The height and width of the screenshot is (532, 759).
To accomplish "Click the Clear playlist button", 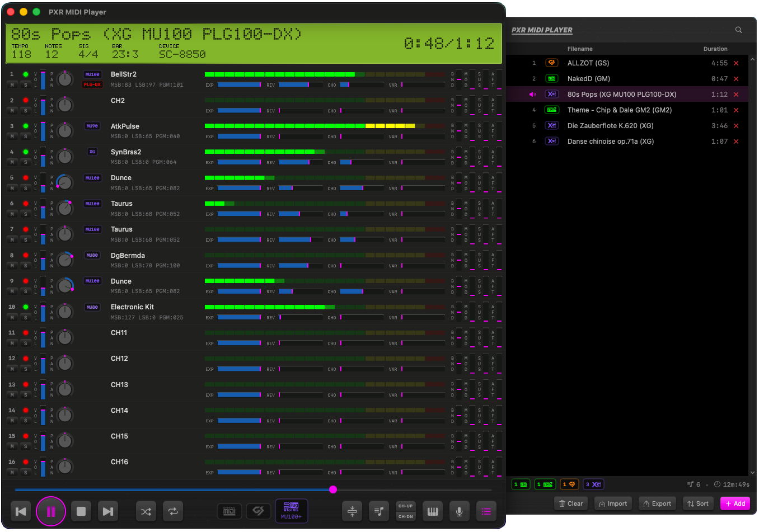I will 571,503.
